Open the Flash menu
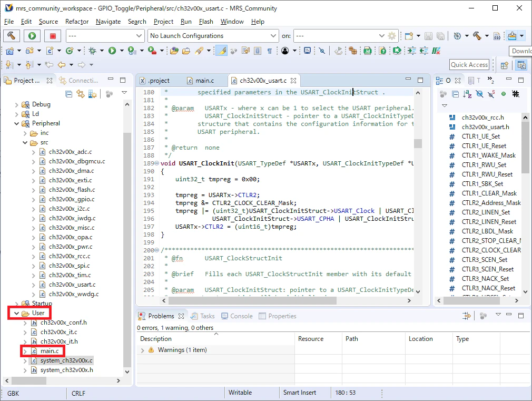Image resolution: width=532 pixels, height=401 pixels. coord(206,22)
